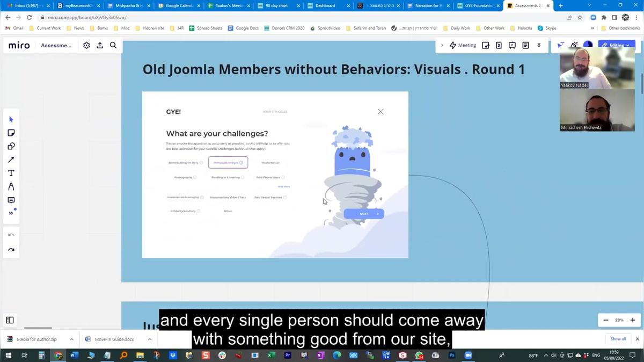Viewport: 644px width, 362px height.
Task: Open the notes panel
Action: [525, 46]
